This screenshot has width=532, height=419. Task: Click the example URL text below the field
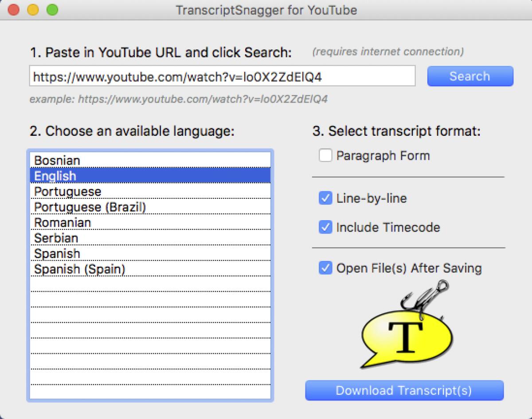tap(180, 99)
